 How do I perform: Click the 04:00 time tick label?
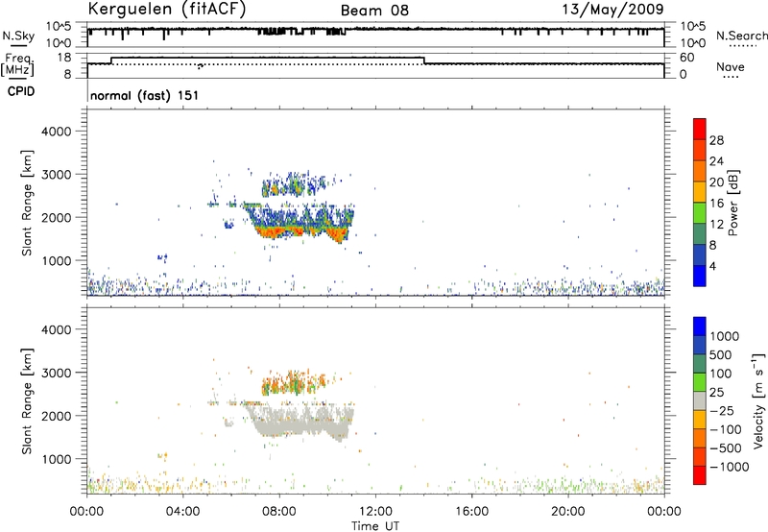[x=182, y=512]
